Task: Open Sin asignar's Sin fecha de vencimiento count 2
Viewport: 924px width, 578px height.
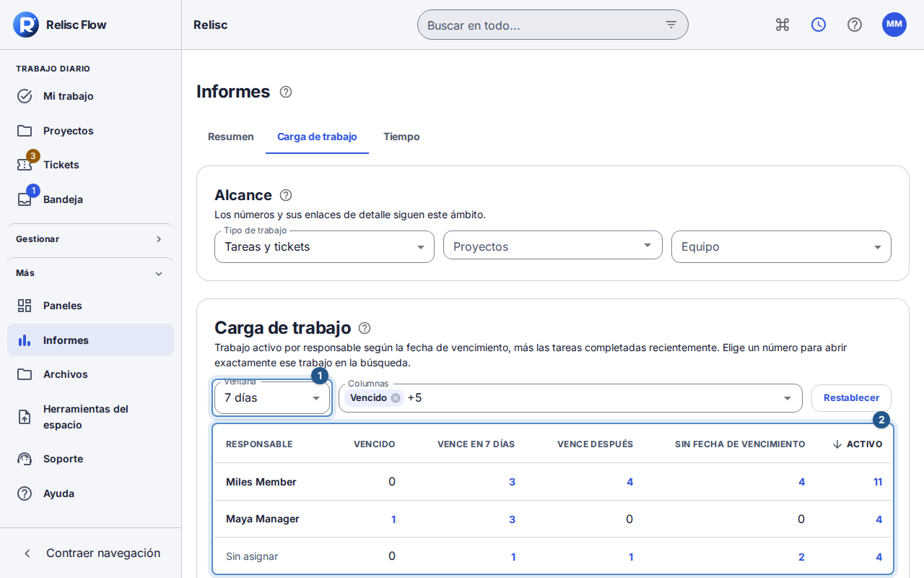Action: (x=801, y=557)
